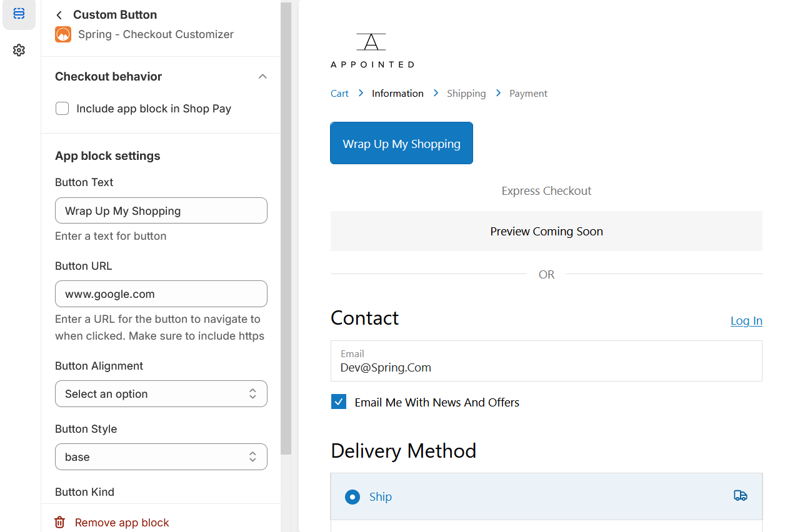Go to the Cart breadcrumb

(339, 93)
